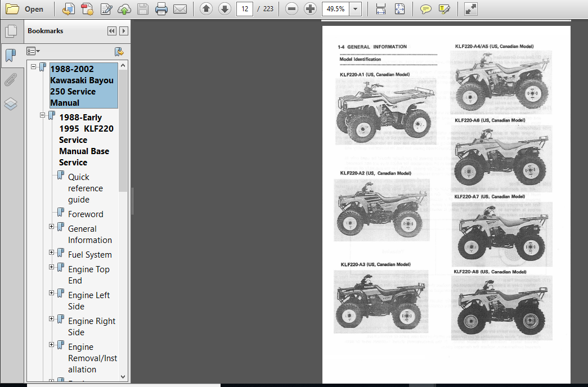Click the KLF220-A2 ATV image
588x387 pixels.
381,210
